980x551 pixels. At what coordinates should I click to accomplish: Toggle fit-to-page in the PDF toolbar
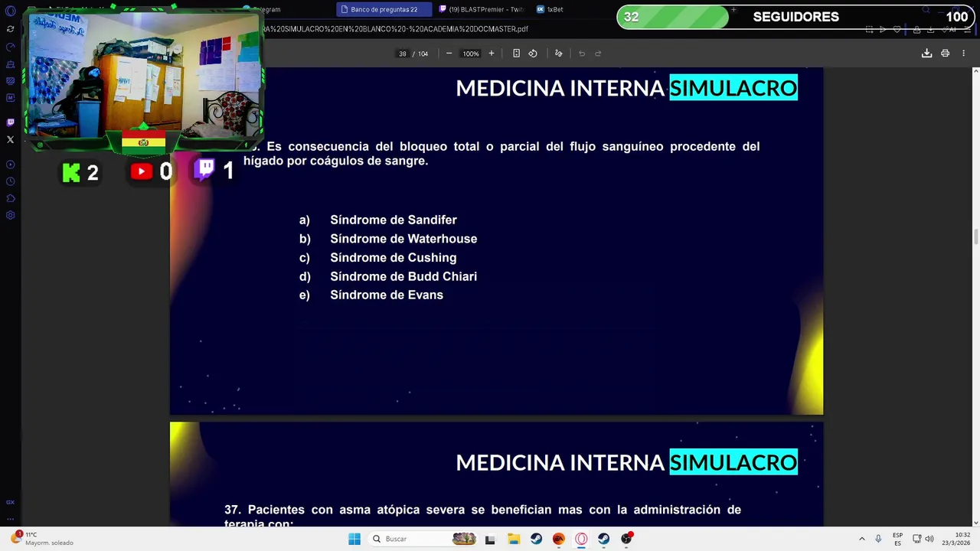click(516, 54)
